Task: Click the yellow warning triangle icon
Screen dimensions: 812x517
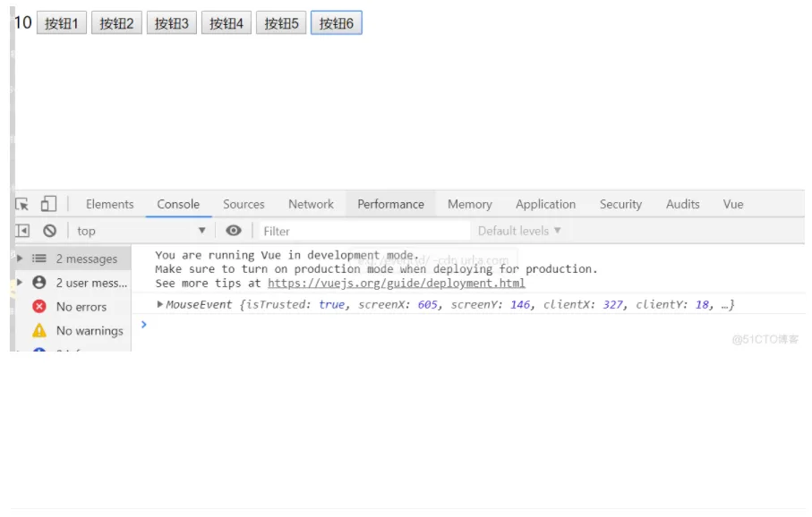Action: coord(39,330)
